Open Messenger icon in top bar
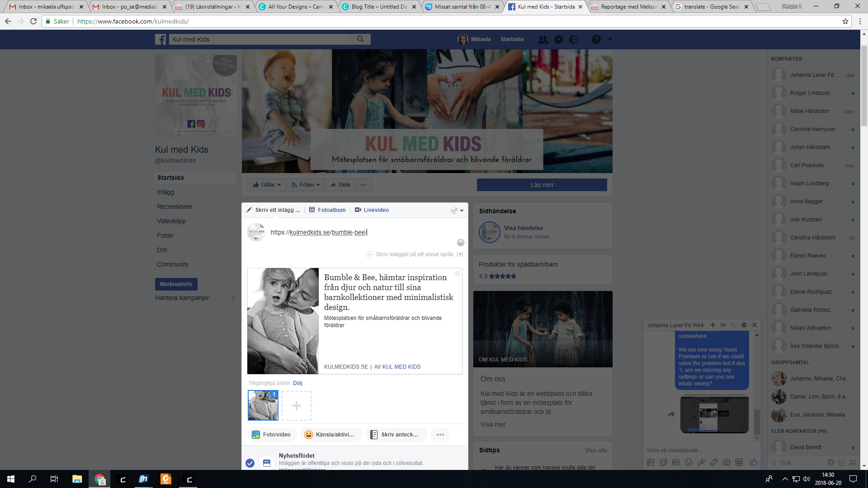Viewport: 868px width, 488px height. point(559,40)
